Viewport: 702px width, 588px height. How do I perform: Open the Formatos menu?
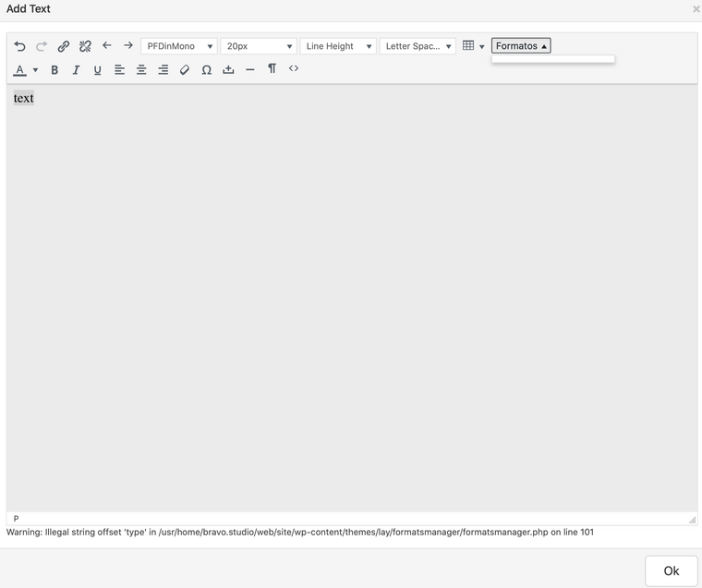point(521,45)
